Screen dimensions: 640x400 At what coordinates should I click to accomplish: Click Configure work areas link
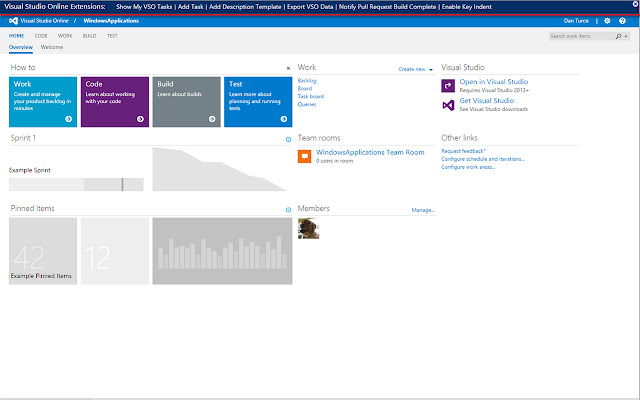click(x=468, y=167)
